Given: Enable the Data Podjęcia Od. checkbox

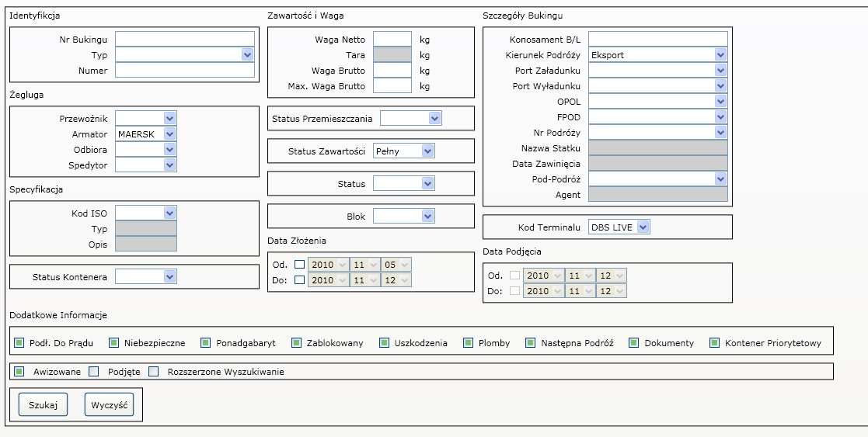Looking at the screenshot, I should [x=515, y=275].
